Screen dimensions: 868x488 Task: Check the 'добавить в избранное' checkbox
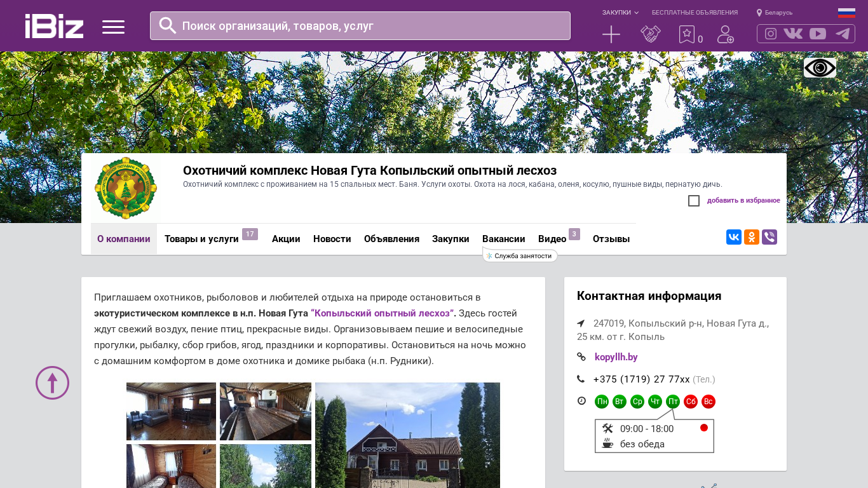[x=694, y=201]
